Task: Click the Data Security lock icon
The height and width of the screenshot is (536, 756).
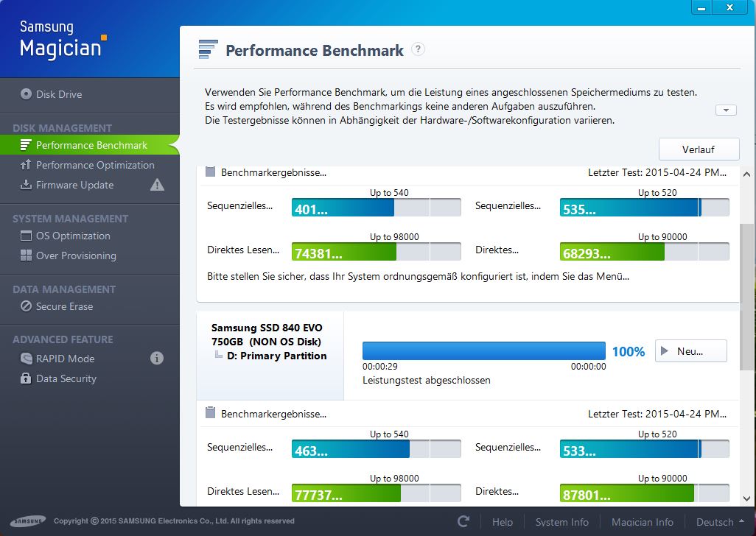Action: click(26, 378)
